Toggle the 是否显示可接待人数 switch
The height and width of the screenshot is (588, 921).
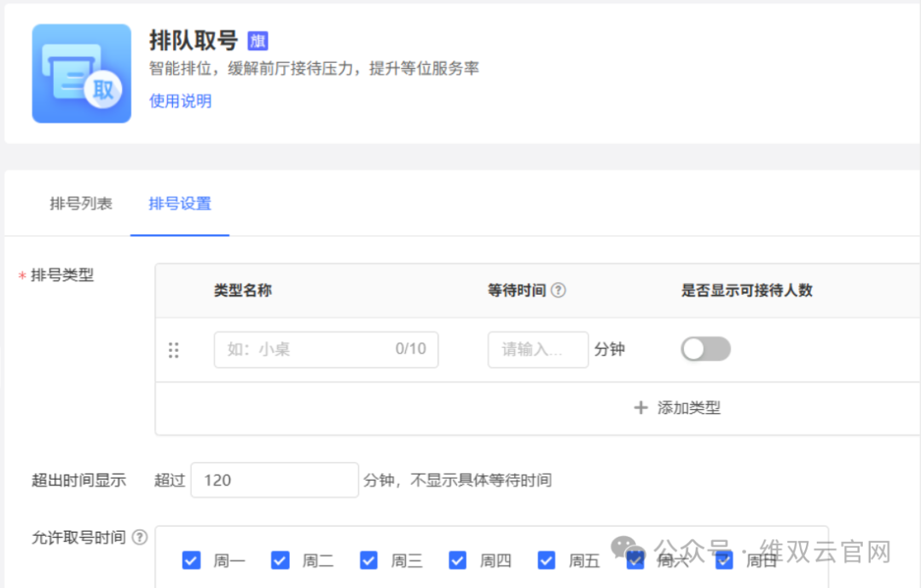click(705, 349)
